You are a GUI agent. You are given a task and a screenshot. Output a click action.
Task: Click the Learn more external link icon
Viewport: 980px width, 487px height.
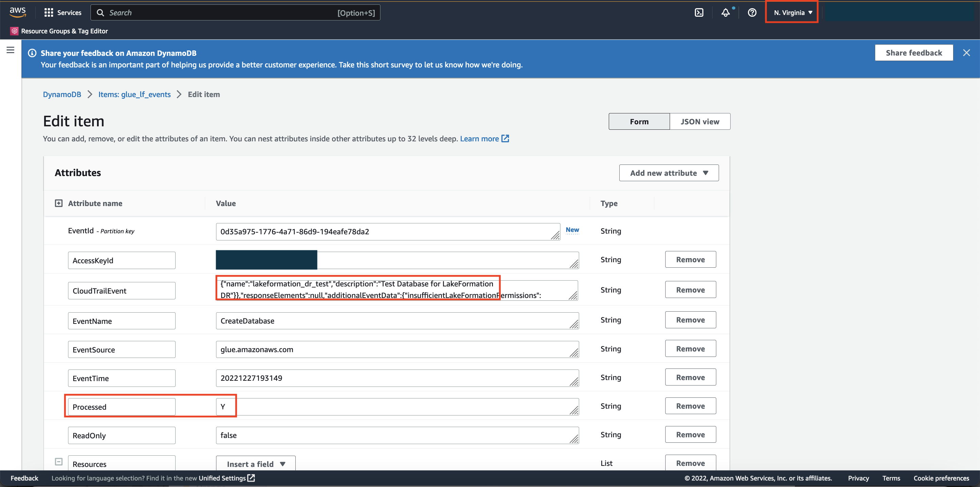point(505,139)
